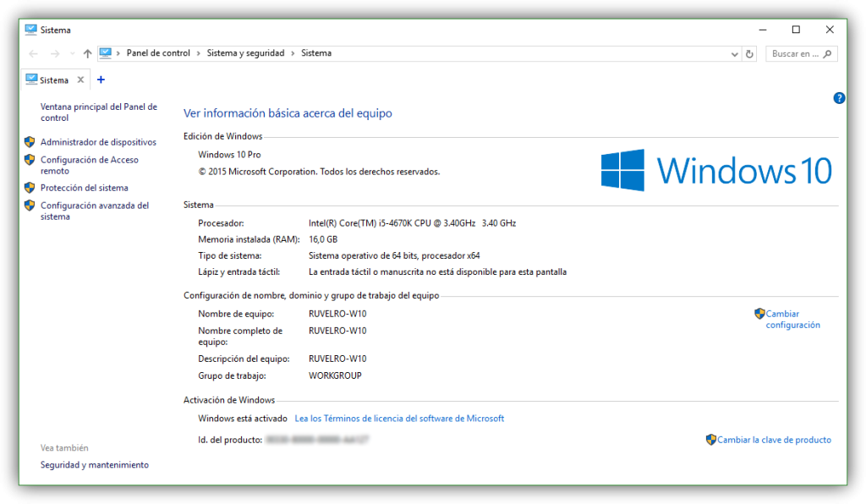Open Configuración avanzada del sistema
The height and width of the screenshot is (504, 866).
click(x=95, y=211)
